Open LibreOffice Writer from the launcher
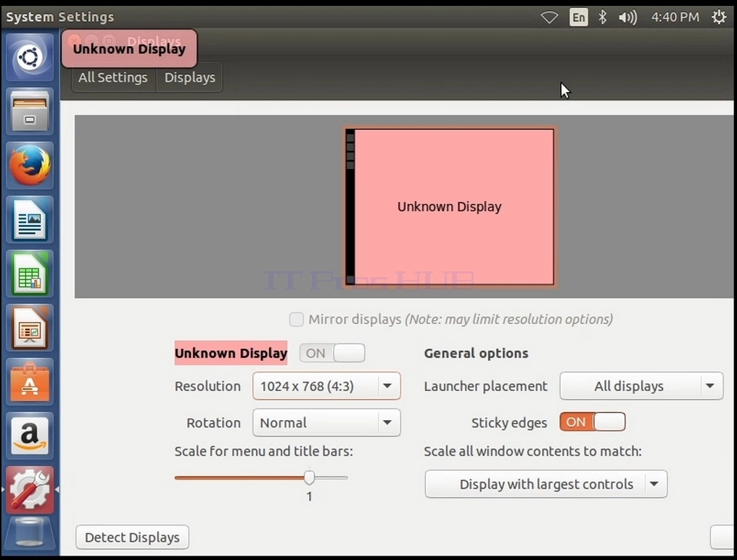The height and width of the screenshot is (560, 737). pos(30,220)
